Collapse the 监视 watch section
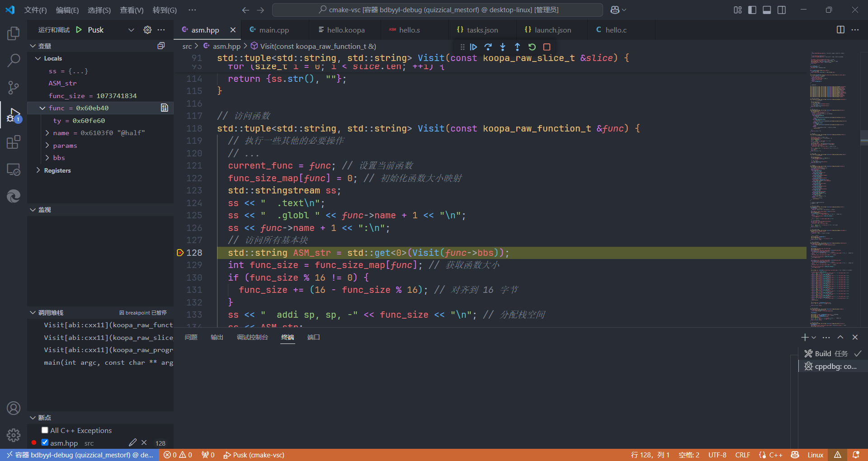The width and height of the screenshot is (868, 461). pos(33,210)
